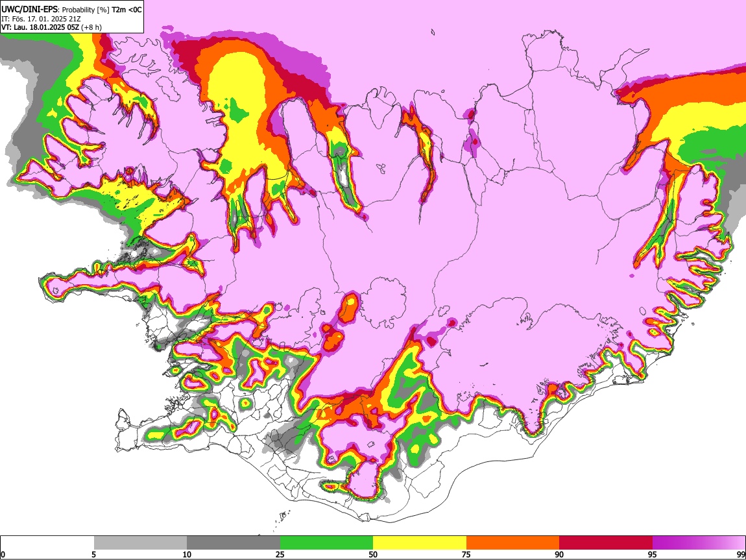746x560 pixels.
Task: Click the dark gray 10-25 legend band
Action: (x=234, y=542)
